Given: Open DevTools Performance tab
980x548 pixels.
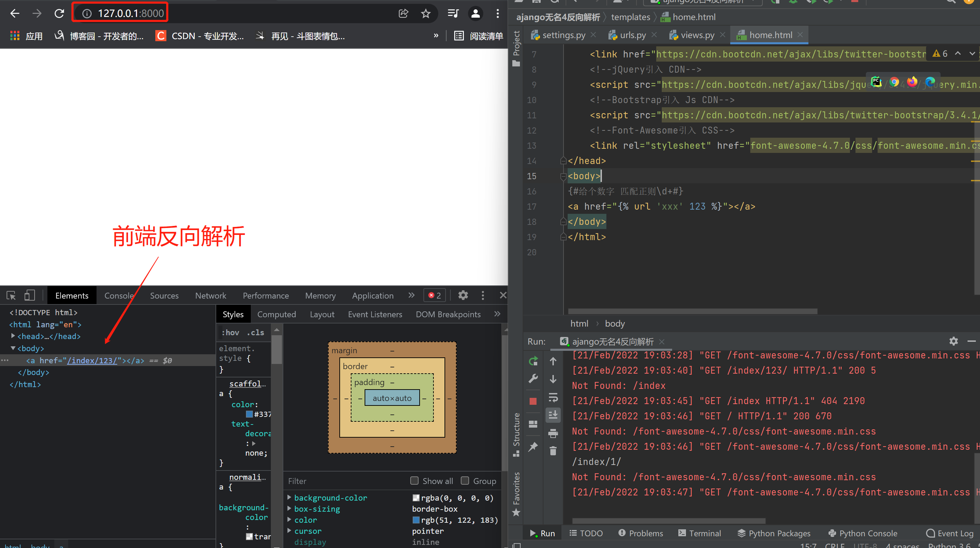Looking at the screenshot, I should click(x=266, y=296).
